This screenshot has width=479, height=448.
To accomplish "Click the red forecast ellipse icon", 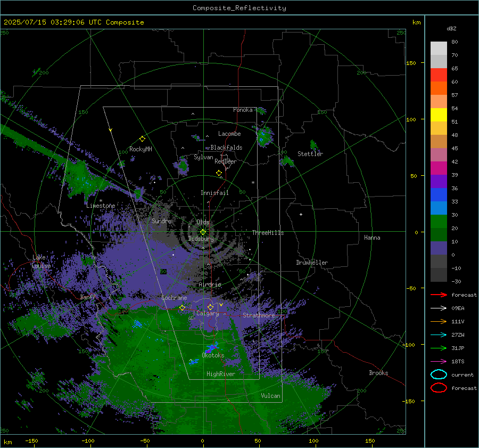I will pyautogui.click(x=439, y=388).
